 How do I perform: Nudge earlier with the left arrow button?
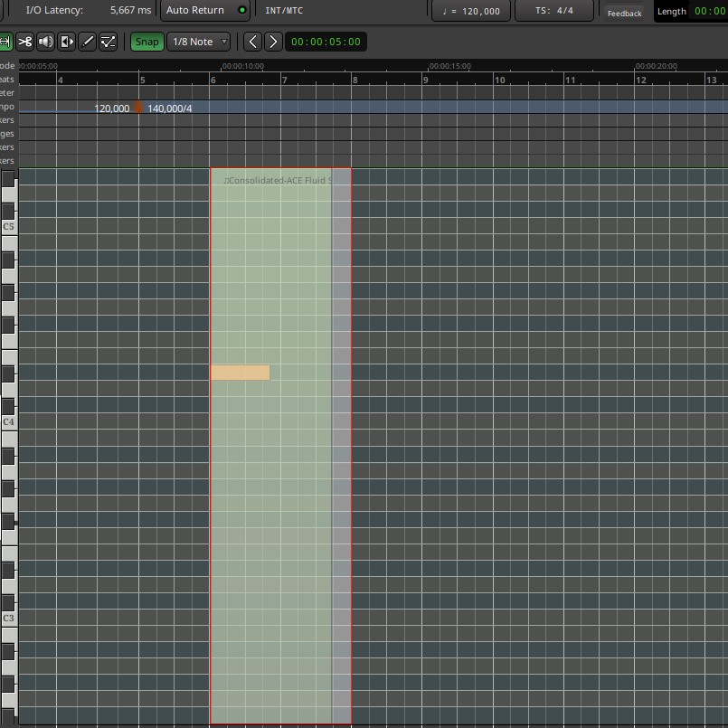click(253, 42)
